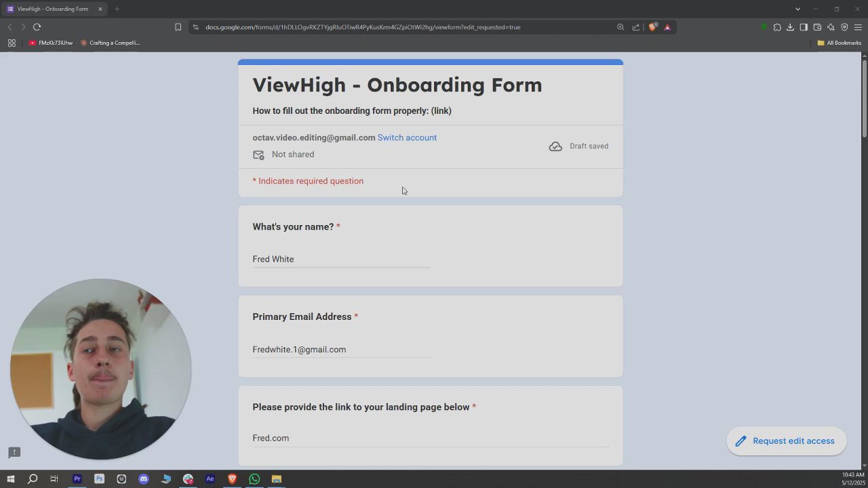Image resolution: width=868 pixels, height=488 pixels.
Task: Toggle the browser sidebar panel icon
Action: click(804, 27)
